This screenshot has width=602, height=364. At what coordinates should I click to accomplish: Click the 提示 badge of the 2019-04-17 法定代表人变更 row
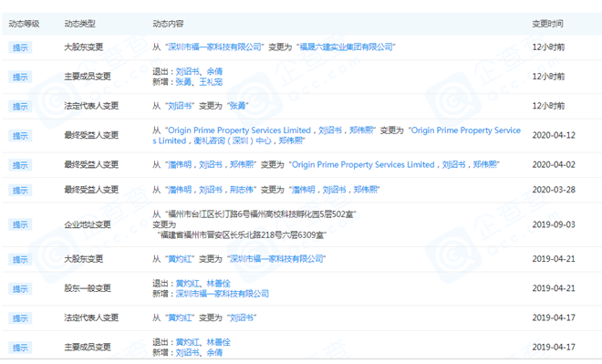click(x=20, y=317)
